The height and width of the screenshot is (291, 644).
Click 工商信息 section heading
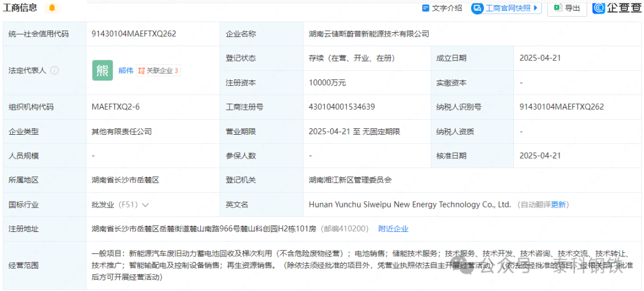click(x=20, y=7)
